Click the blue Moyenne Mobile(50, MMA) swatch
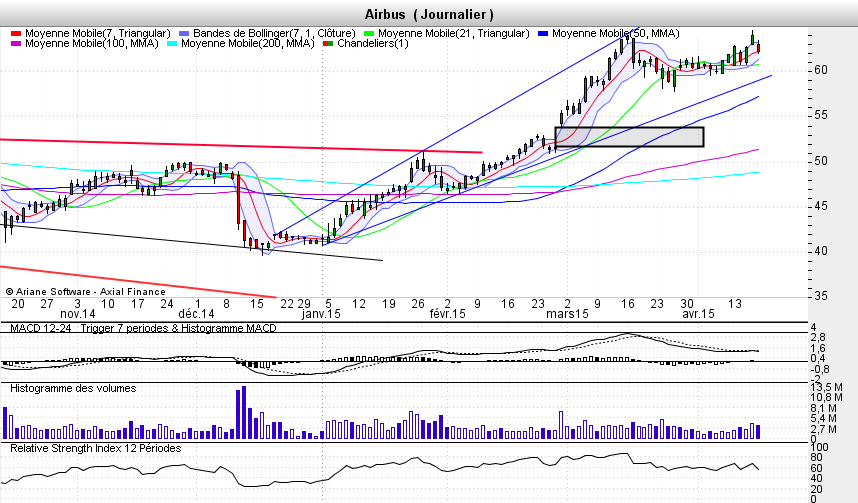Viewport: 858px width, 503px height. 543,34
